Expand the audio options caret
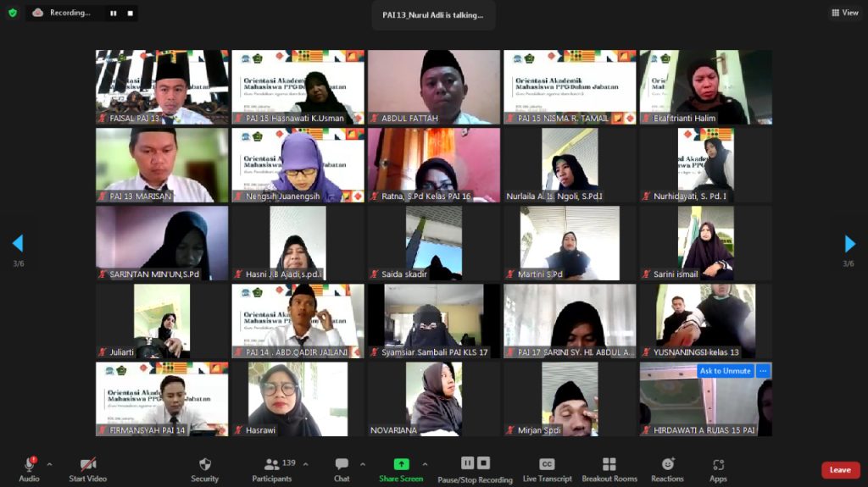This screenshot has width=868, height=487. coord(49,464)
